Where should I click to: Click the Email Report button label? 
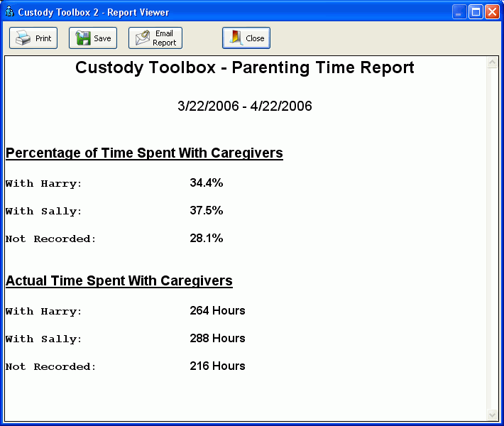tap(164, 38)
